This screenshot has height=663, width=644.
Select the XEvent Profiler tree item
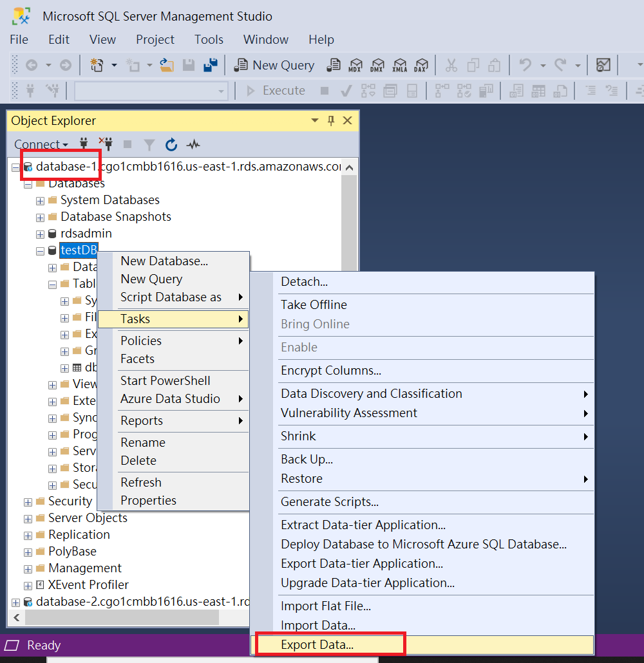pos(88,584)
